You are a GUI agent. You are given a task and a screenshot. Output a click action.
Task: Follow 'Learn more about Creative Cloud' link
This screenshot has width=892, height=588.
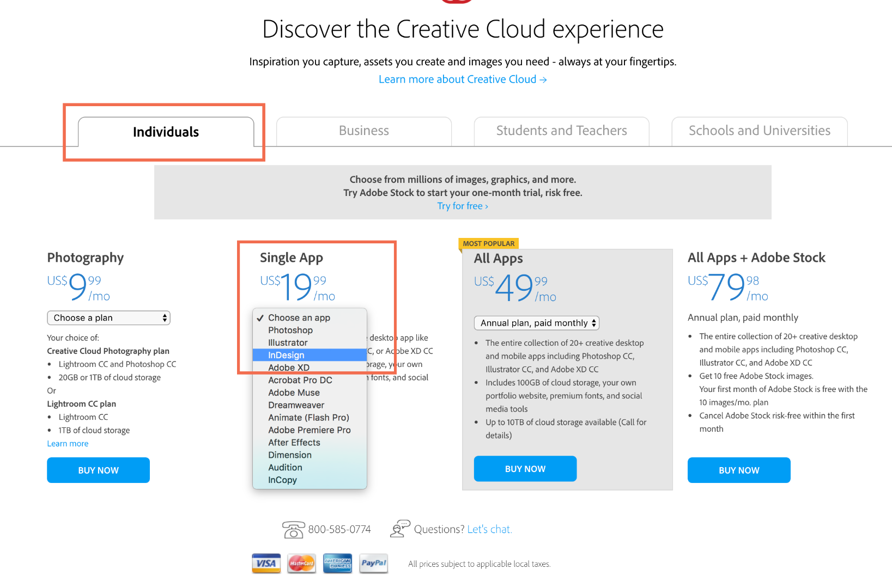coord(462,79)
